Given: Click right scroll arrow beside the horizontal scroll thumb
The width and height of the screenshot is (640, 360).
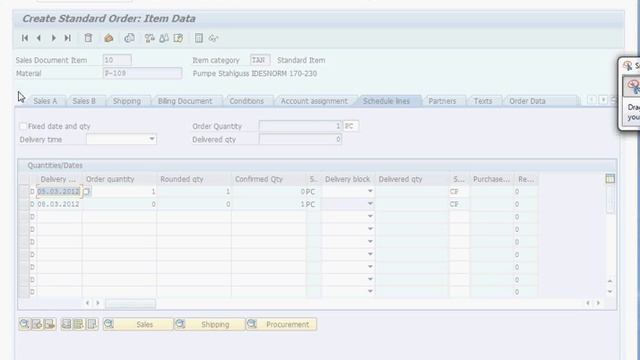Looking at the screenshot, I should coord(98,303).
